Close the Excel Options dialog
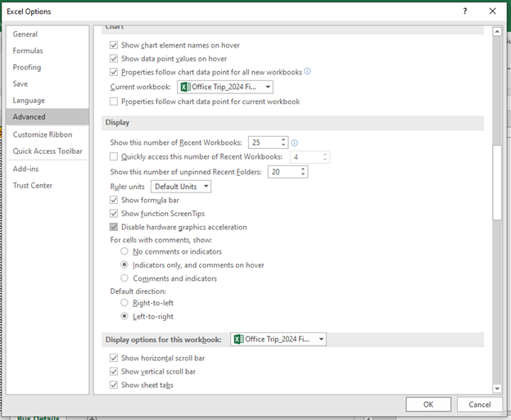511x420 pixels. 492,11
